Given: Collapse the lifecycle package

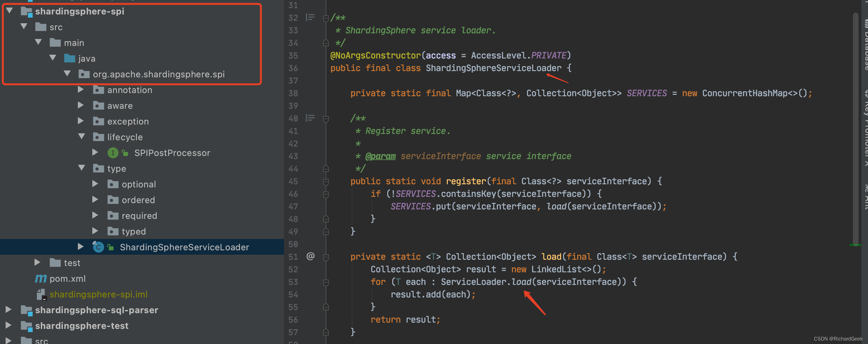Looking at the screenshot, I should pyautogui.click(x=82, y=136).
